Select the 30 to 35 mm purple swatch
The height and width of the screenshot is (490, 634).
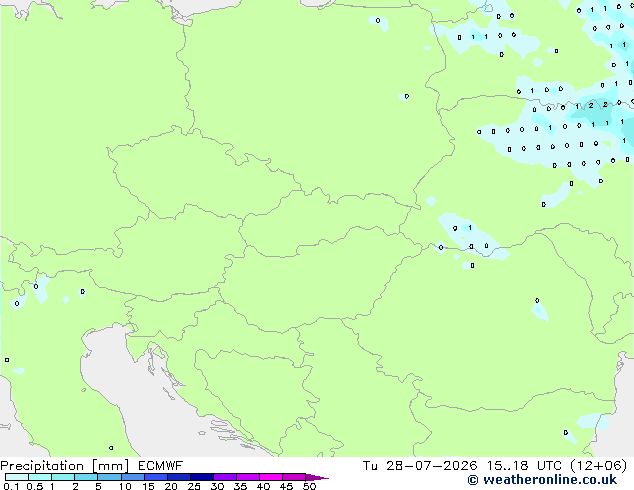click(x=225, y=477)
